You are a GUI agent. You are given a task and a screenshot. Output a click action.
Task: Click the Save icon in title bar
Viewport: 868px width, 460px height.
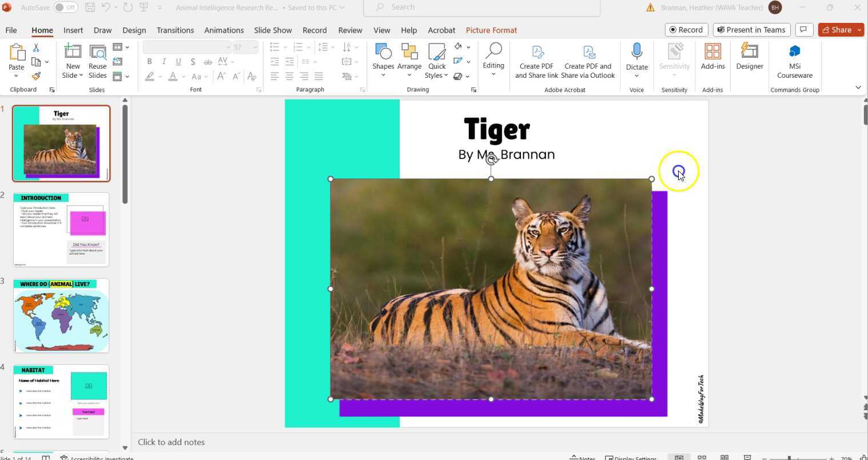(x=90, y=7)
